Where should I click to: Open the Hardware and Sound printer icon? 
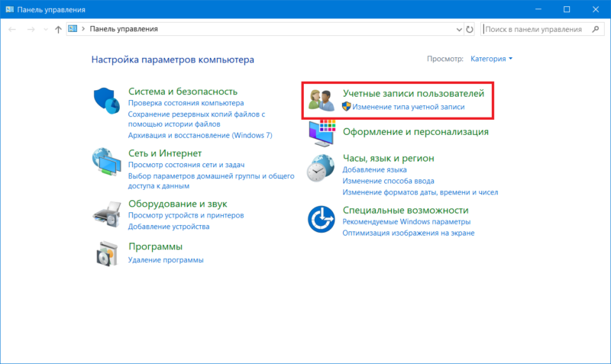[x=107, y=214]
